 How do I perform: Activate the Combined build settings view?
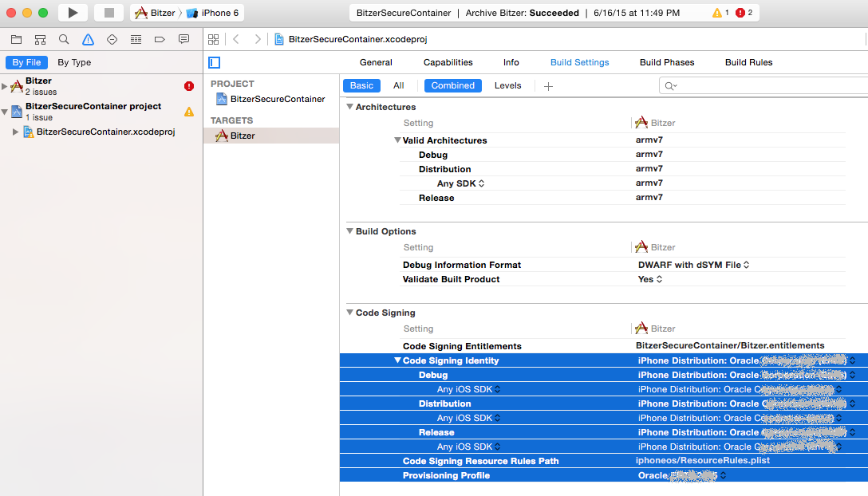[x=452, y=85]
